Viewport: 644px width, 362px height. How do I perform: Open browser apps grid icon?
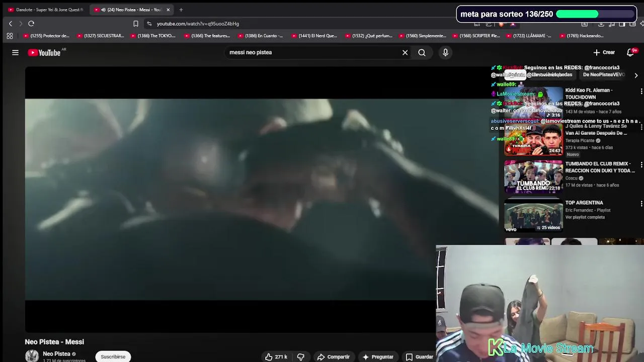(10, 36)
